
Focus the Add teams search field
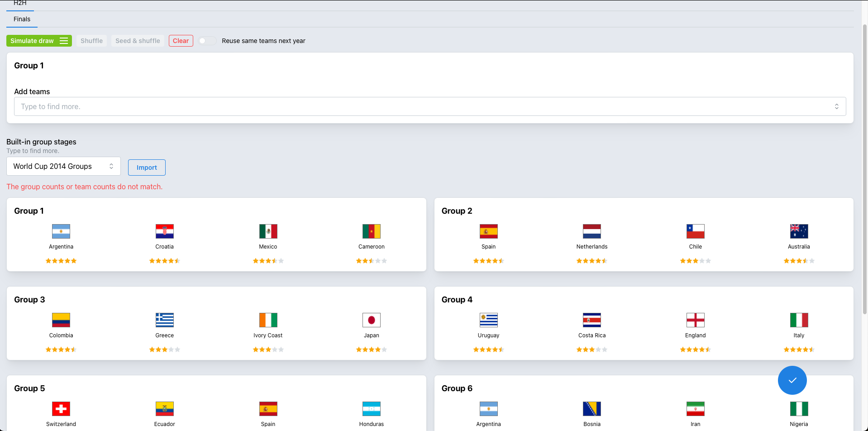pos(430,106)
